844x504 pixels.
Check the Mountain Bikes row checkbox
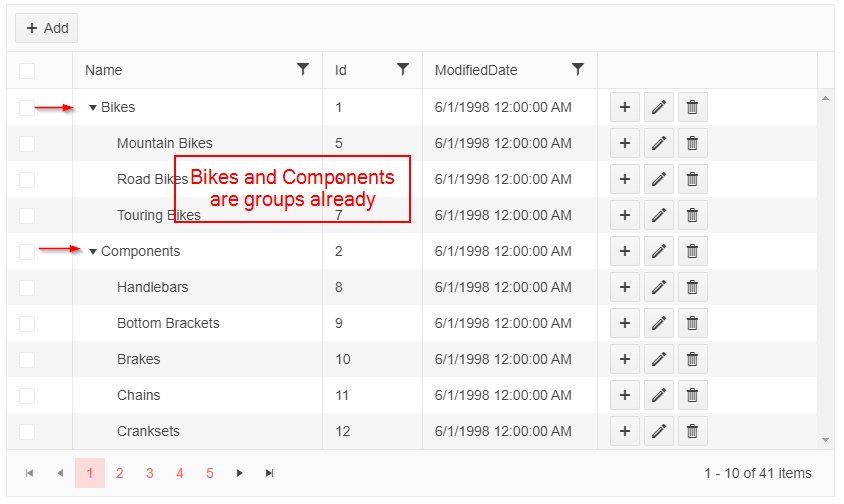(x=27, y=143)
